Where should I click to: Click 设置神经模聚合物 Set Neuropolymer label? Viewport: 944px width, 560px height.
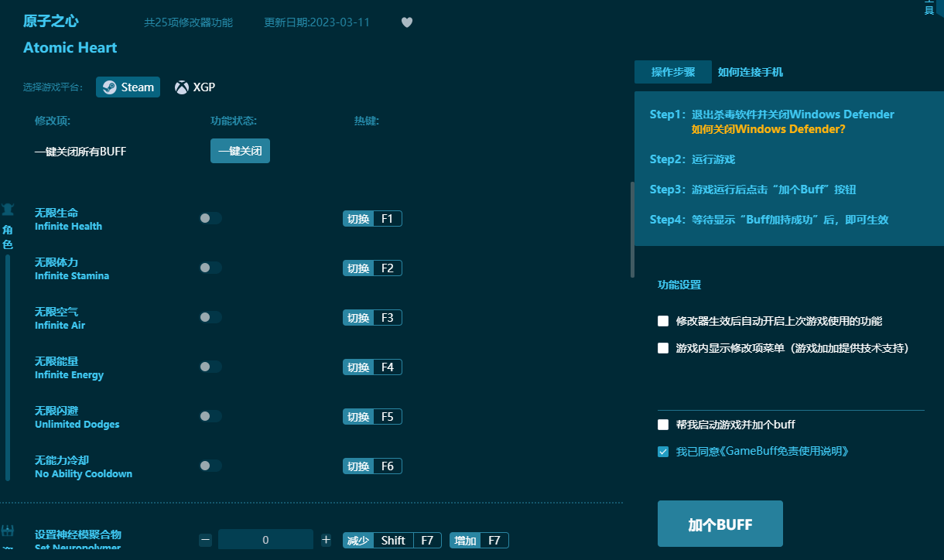click(x=78, y=541)
